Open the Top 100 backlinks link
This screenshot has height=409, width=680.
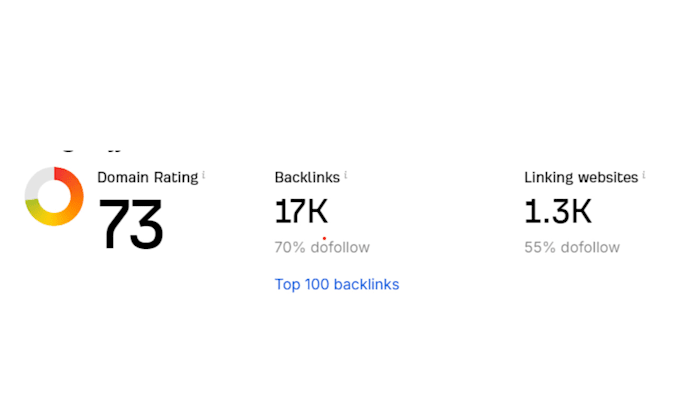337,285
